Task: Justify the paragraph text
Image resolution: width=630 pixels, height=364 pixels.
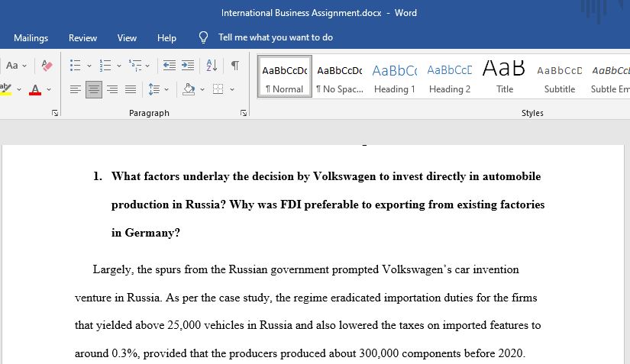Action: coord(131,89)
